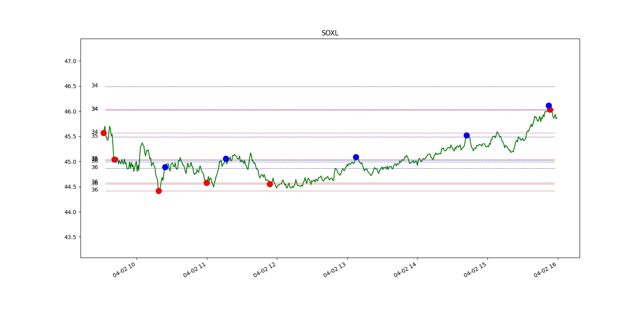Select the 46.5 y-axis tick label

(x=70, y=86)
